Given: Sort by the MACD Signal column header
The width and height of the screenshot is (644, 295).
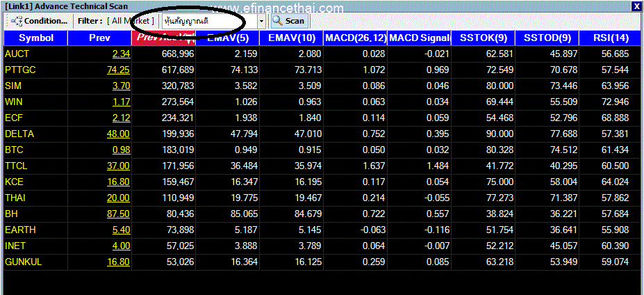Looking at the screenshot, I should (419, 38).
